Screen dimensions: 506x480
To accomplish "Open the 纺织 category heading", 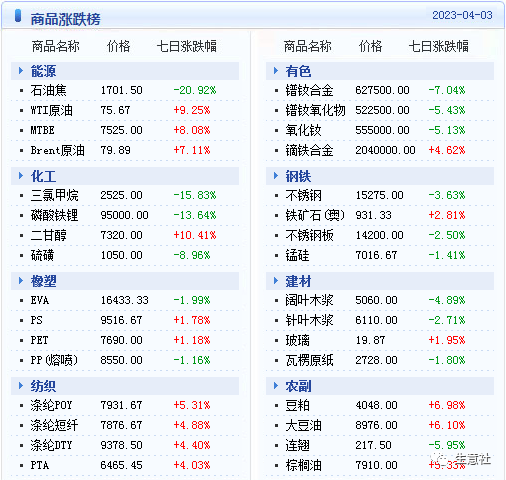I will (x=43, y=386).
